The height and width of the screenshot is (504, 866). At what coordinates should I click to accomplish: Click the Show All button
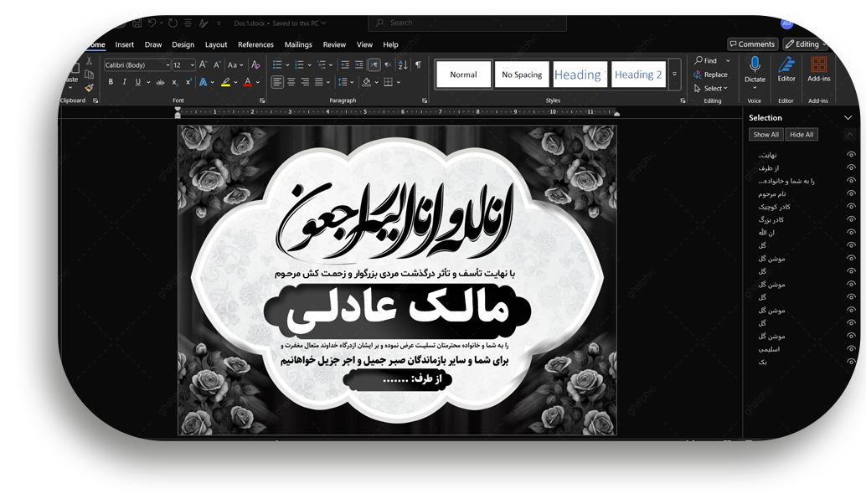[765, 135]
